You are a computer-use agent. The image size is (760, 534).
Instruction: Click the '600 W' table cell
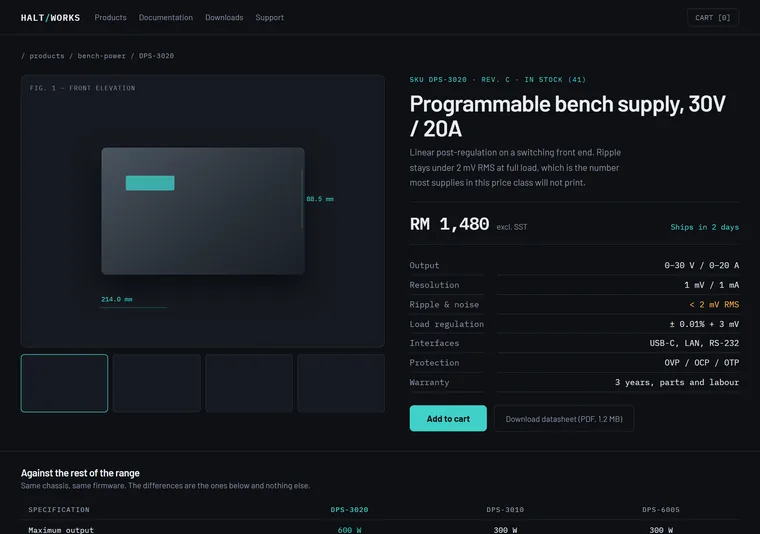coord(349,530)
